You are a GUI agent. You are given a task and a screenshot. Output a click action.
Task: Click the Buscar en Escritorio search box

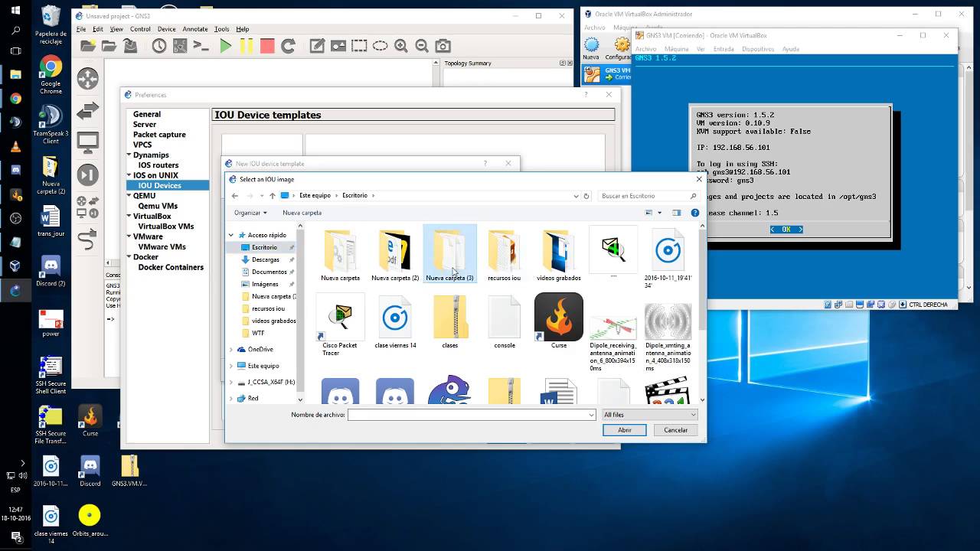pyautogui.click(x=648, y=196)
